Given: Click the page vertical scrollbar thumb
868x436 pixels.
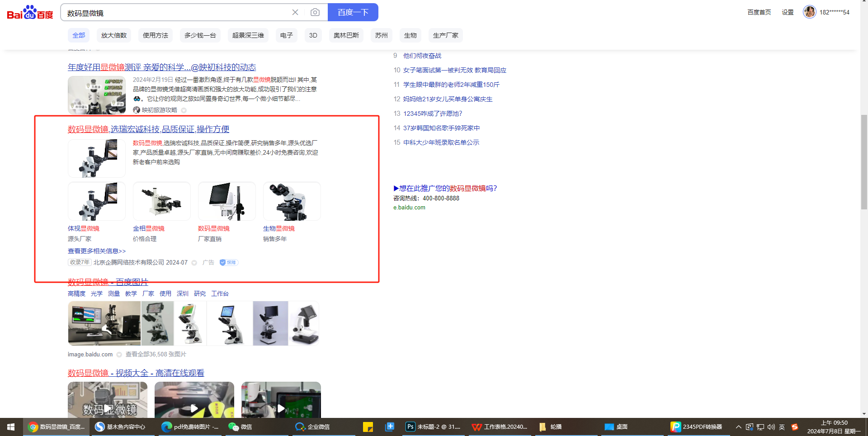Looking at the screenshot, I should [864, 162].
